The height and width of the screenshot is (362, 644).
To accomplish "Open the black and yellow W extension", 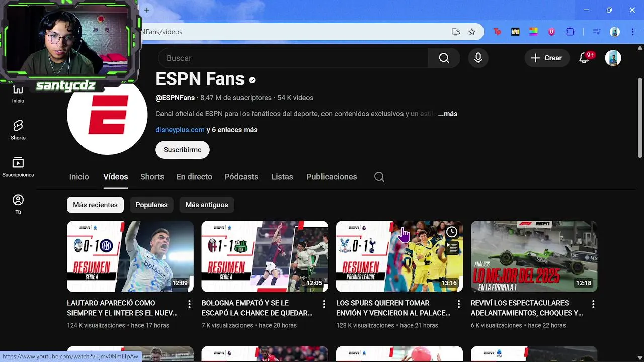I will [x=515, y=32].
